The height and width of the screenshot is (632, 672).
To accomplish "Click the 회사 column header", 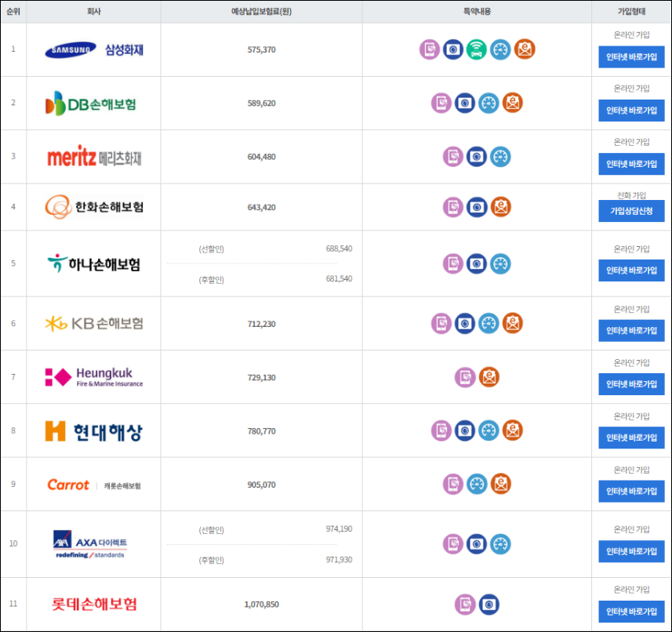I will pyautogui.click(x=94, y=12).
